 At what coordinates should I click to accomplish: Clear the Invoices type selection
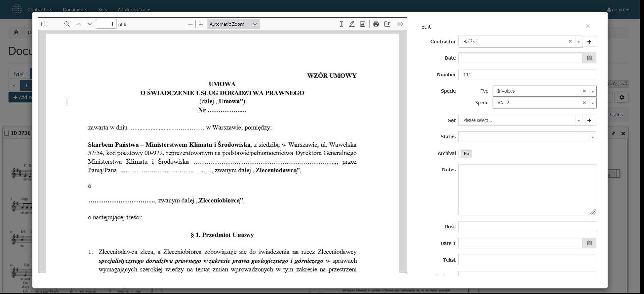pos(584,91)
